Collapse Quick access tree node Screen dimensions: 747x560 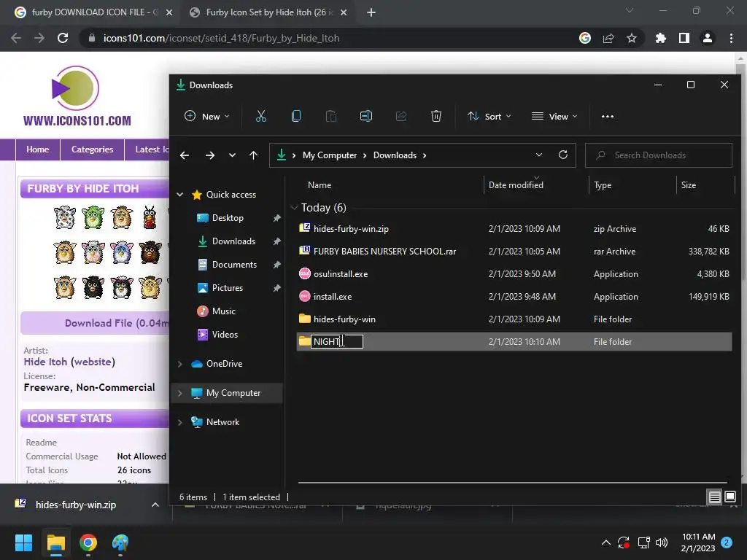(x=180, y=194)
